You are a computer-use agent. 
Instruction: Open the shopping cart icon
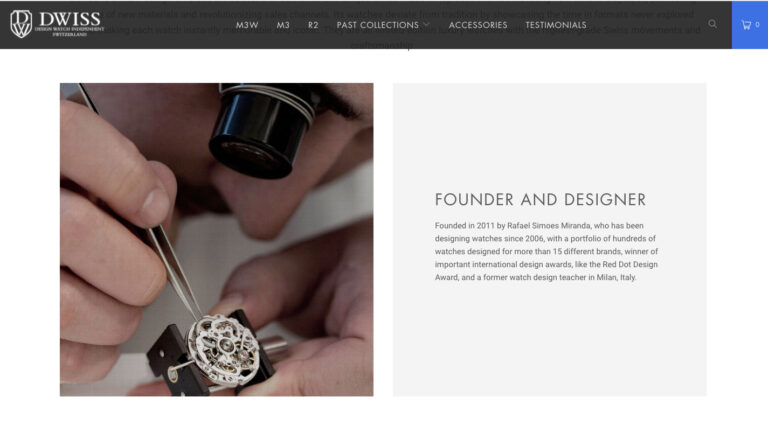746,24
